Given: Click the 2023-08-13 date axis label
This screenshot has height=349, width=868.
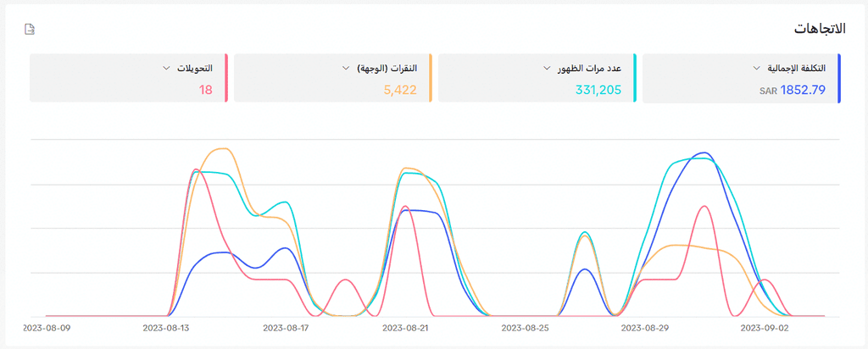Looking at the screenshot, I should pyautogui.click(x=166, y=328).
